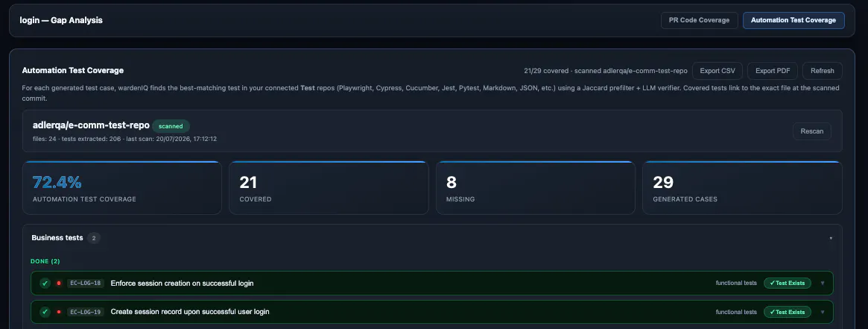Open 'Create session record upon successful user login'

(x=190, y=312)
